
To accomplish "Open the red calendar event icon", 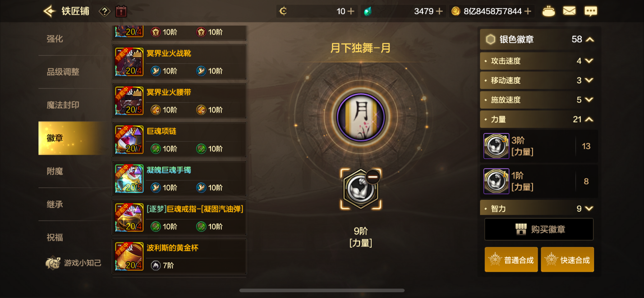I will pyautogui.click(x=121, y=12).
